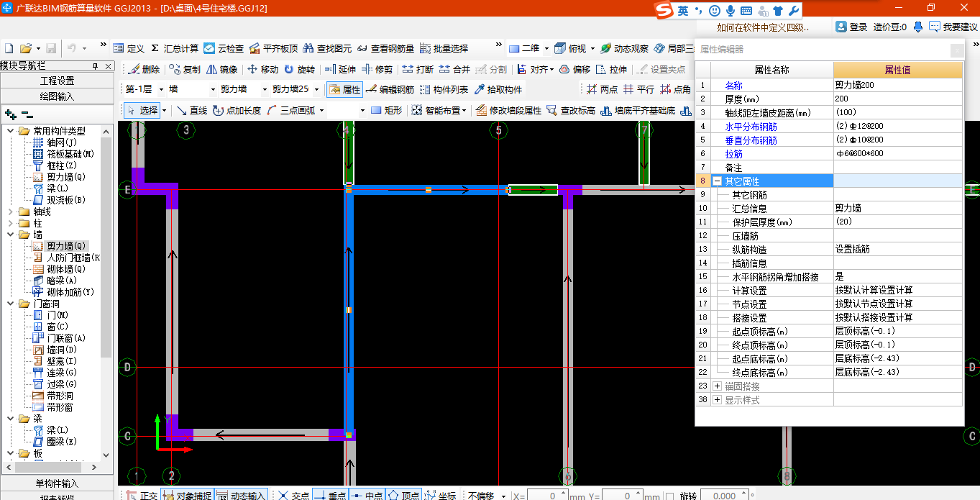Select 移动 move tool

pos(262,70)
